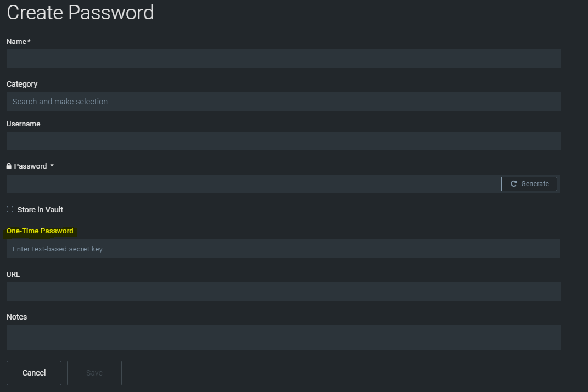
Task: Click the refresh icon inside the Generate button
Action: click(x=514, y=183)
